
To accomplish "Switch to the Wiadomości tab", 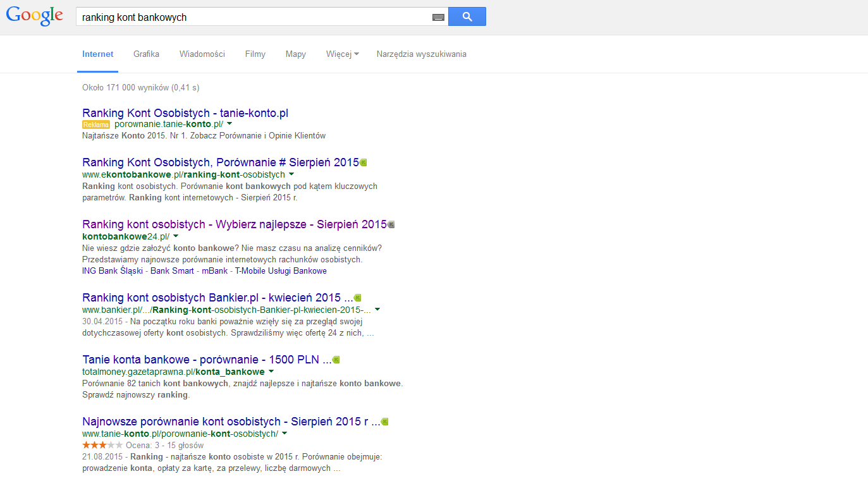I will click(x=202, y=54).
